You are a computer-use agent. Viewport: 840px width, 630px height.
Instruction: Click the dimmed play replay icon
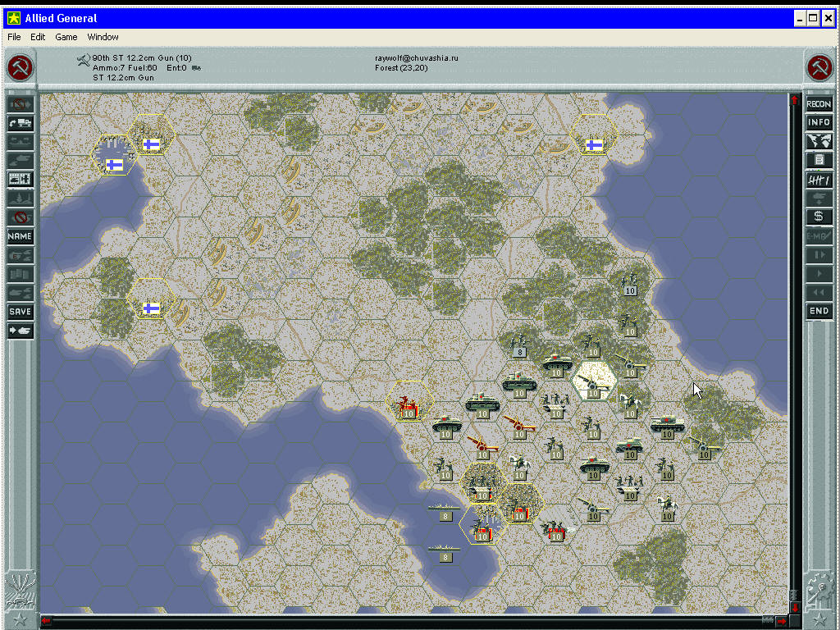click(x=819, y=273)
